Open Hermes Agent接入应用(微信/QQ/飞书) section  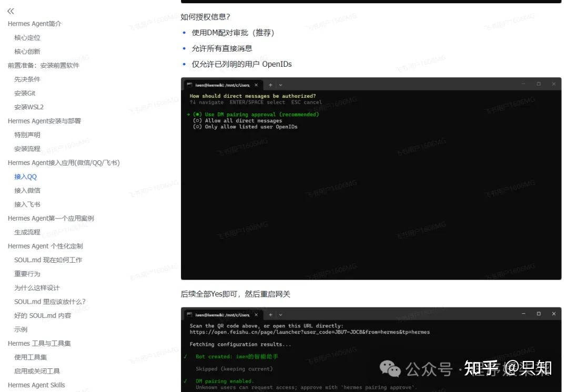point(64,162)
